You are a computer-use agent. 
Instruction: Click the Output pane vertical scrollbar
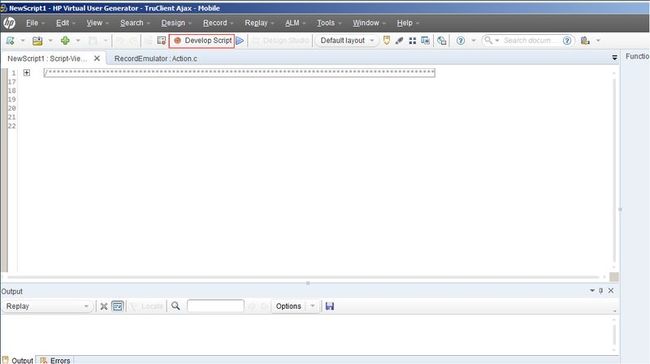(x=614, y=335)
